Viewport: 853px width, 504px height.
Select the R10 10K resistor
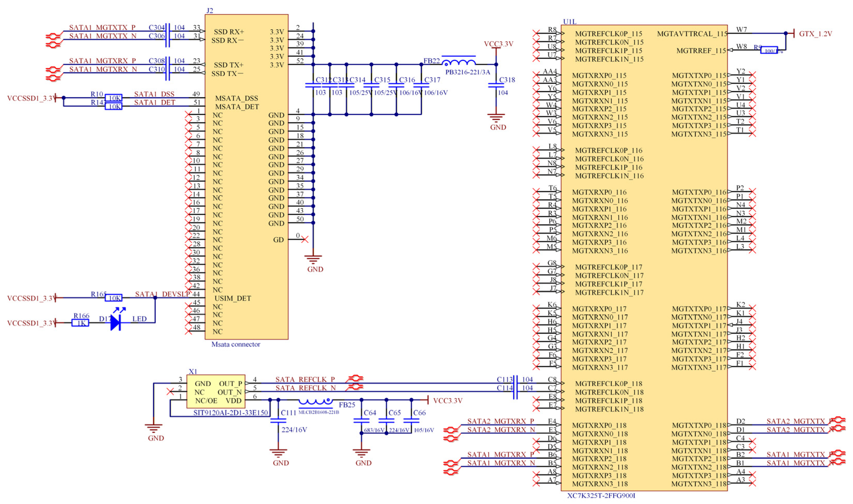113,98
